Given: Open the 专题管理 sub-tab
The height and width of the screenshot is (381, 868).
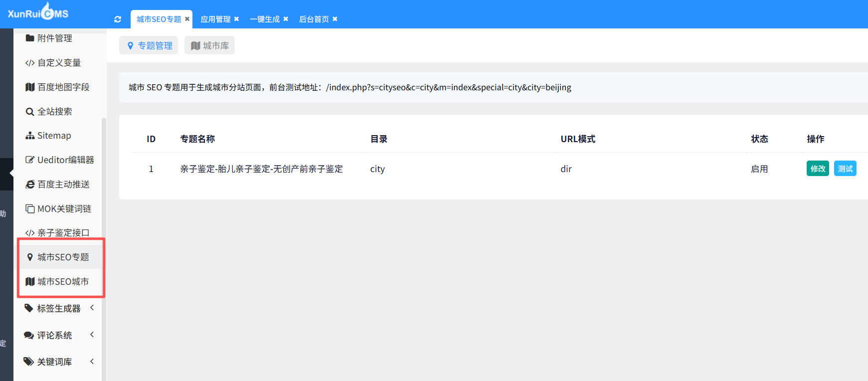Looking at the screenshot, I should [149, 45].
